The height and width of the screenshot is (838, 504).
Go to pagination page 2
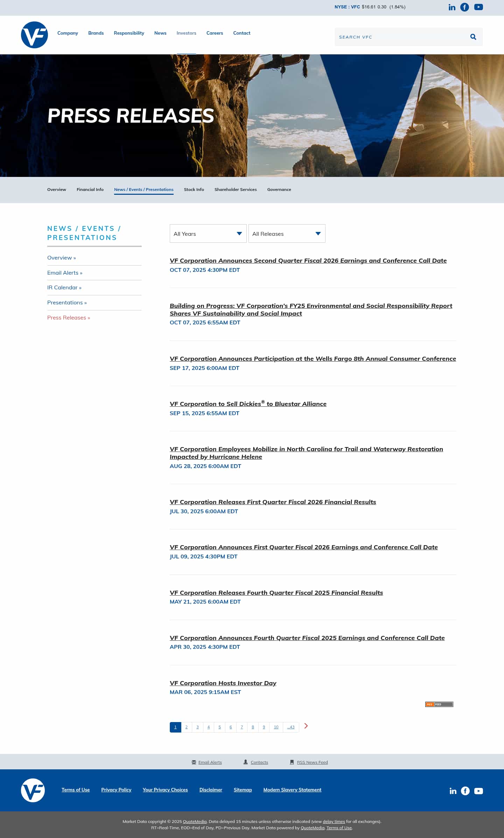187,727
